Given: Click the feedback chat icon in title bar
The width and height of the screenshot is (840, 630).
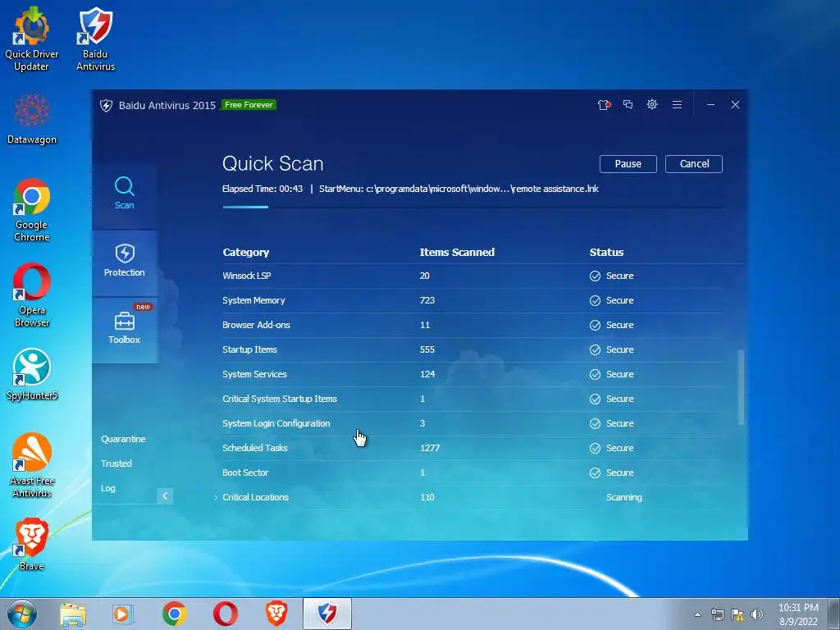Looking at the screenshot, I should [x=628, y=104].
